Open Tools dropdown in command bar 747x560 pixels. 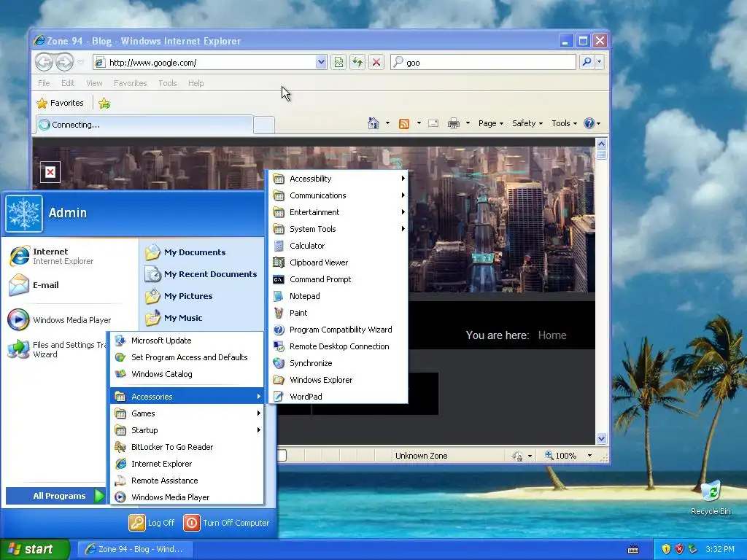(565, 123)
